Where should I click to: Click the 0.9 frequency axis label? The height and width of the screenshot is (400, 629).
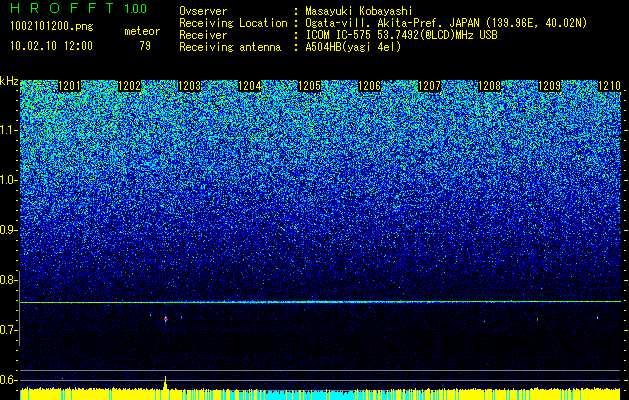8,230
